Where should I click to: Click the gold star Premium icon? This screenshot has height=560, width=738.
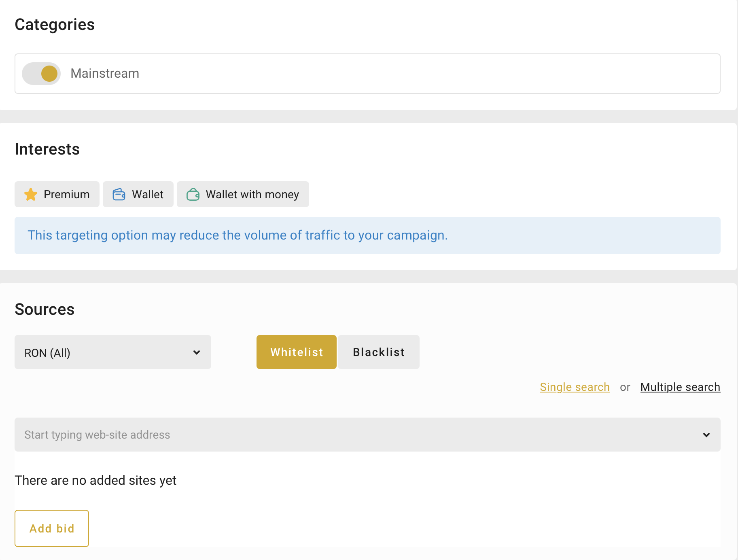coord(31,195)
